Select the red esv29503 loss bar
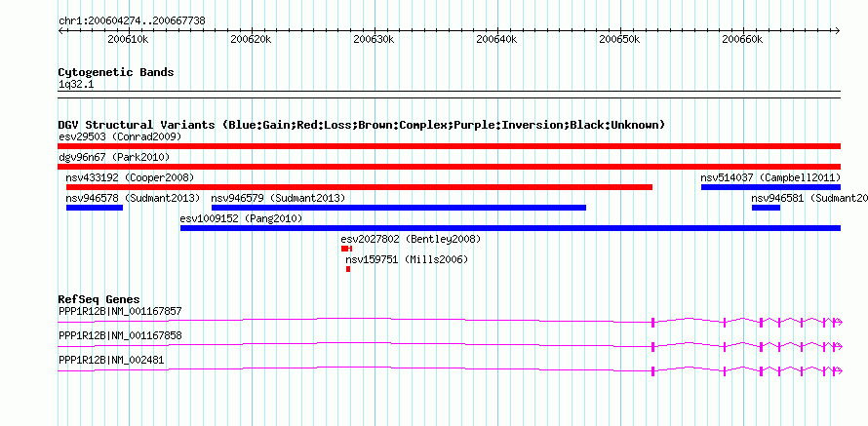Image resolution: width=868 pixels, height=426 pixels. pos(449,146)
